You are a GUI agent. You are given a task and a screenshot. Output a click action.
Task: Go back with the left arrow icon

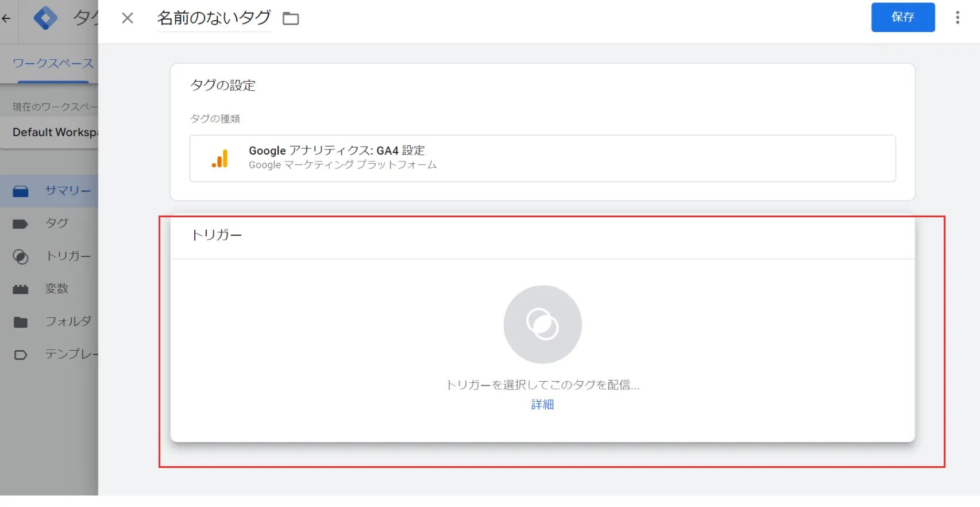coord(6,18)
